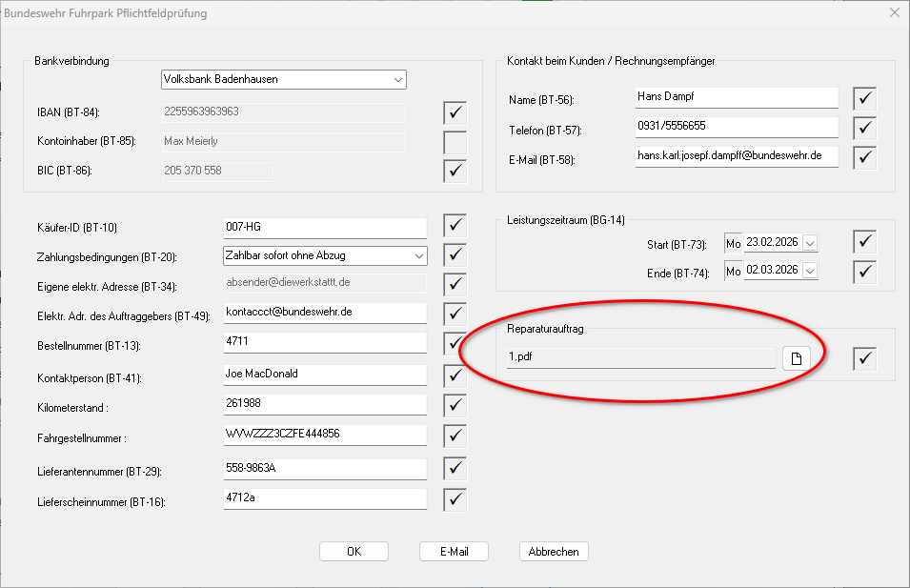
Task: Expand the Zahlungsbedingungen dropdown
Action: point(418,255)
